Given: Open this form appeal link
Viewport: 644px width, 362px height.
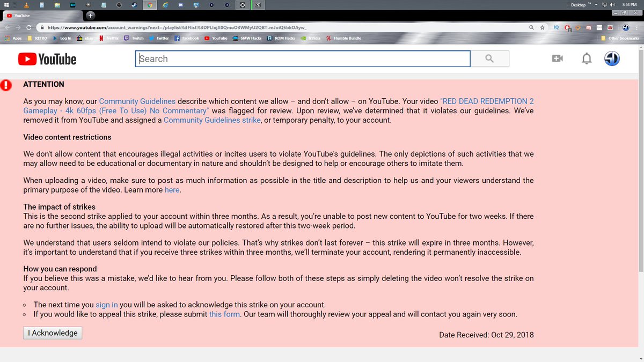Looking at the screenshot, I should (x=224, y=314).
